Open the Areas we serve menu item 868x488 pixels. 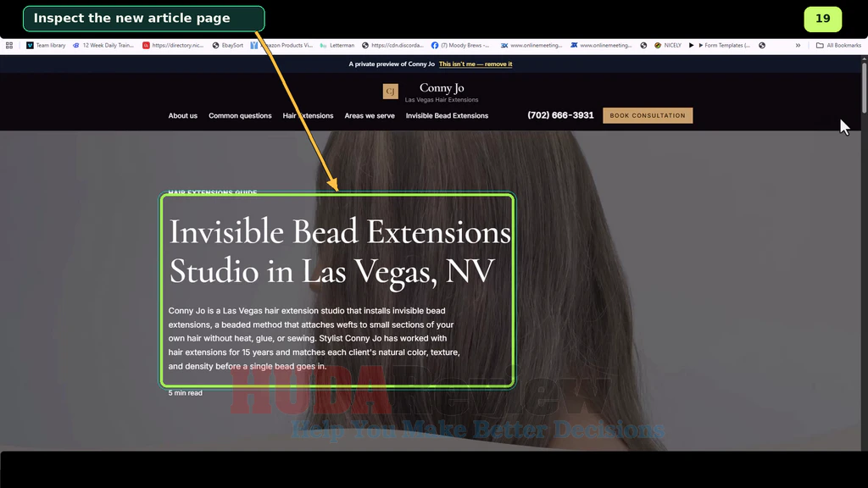coord(370,115)
